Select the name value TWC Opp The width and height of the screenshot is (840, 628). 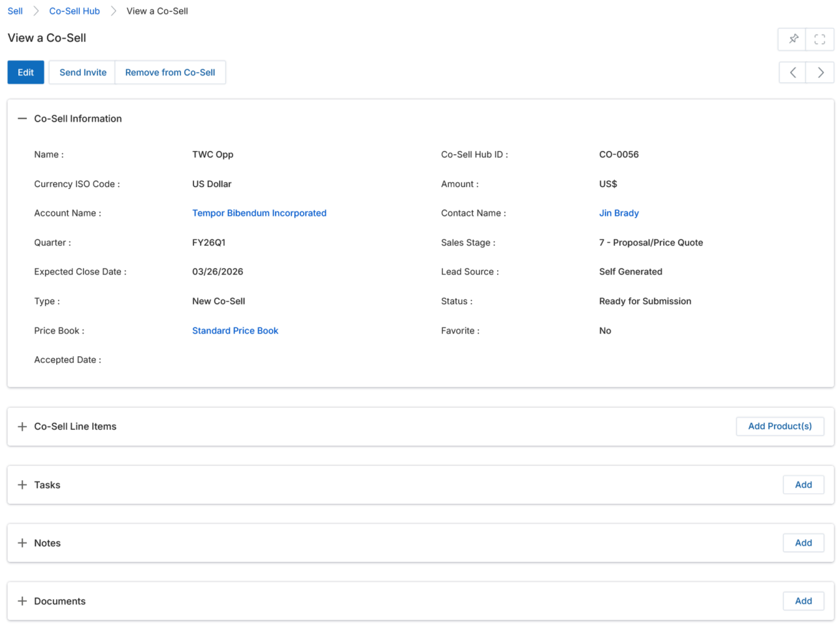pos(212,155)
